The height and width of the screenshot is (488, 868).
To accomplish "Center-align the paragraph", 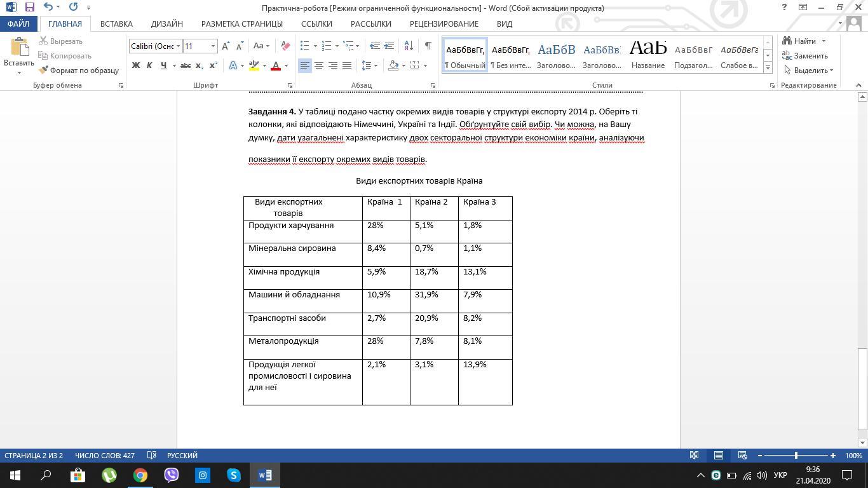I will point(319,65).
